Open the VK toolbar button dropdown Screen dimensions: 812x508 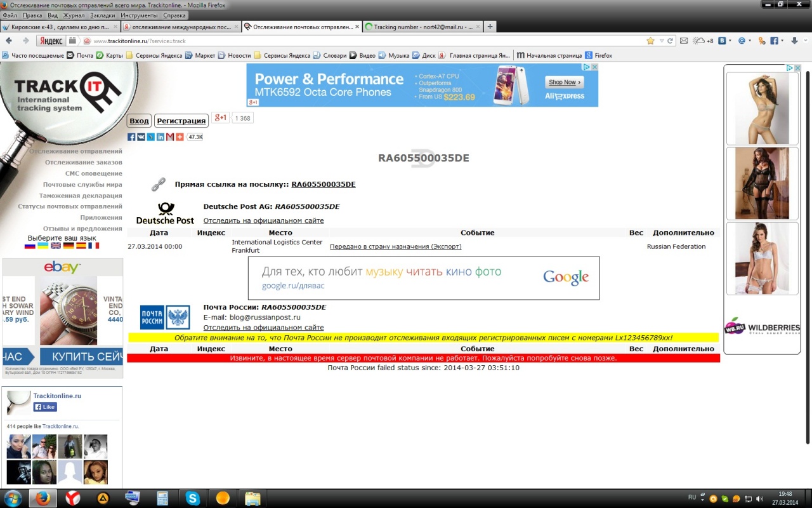730,41
